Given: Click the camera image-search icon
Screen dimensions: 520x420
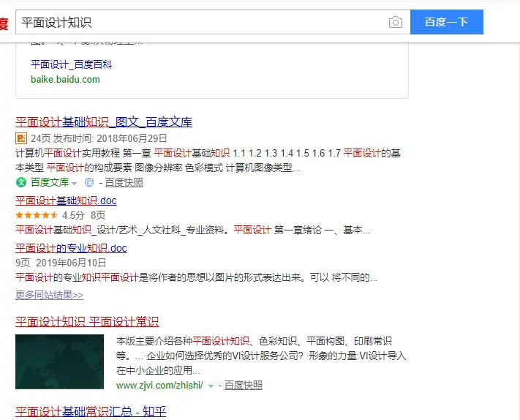Looking at the screenshot, I should pos(396,22).
